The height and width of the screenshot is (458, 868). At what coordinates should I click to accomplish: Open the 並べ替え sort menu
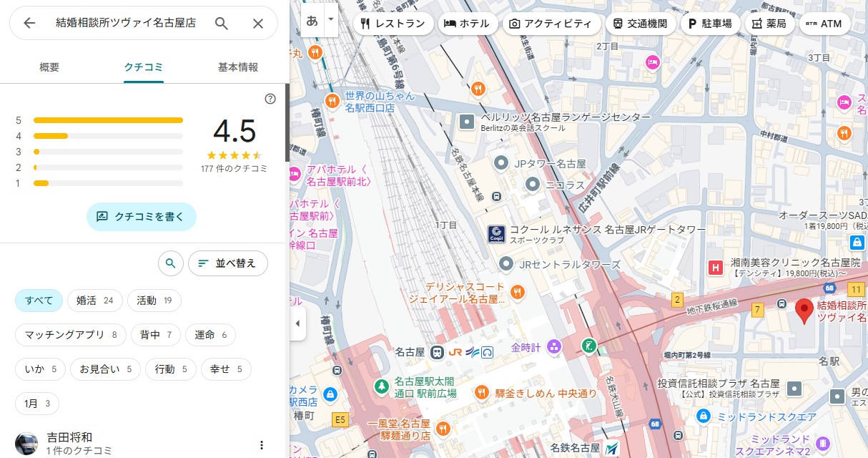[x=227, y=263]
